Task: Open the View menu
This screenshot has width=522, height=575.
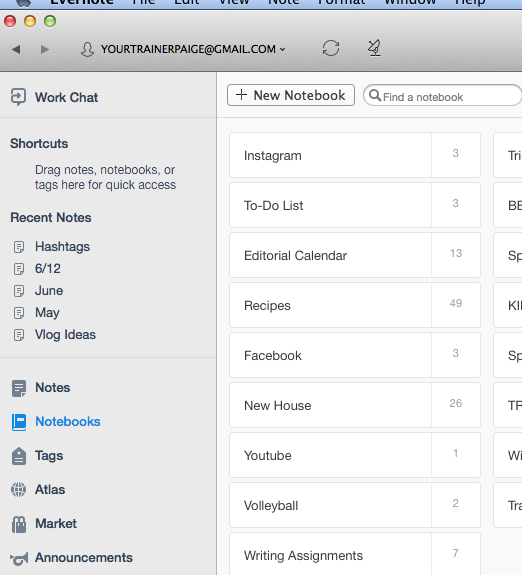Action: coord(233,2)
